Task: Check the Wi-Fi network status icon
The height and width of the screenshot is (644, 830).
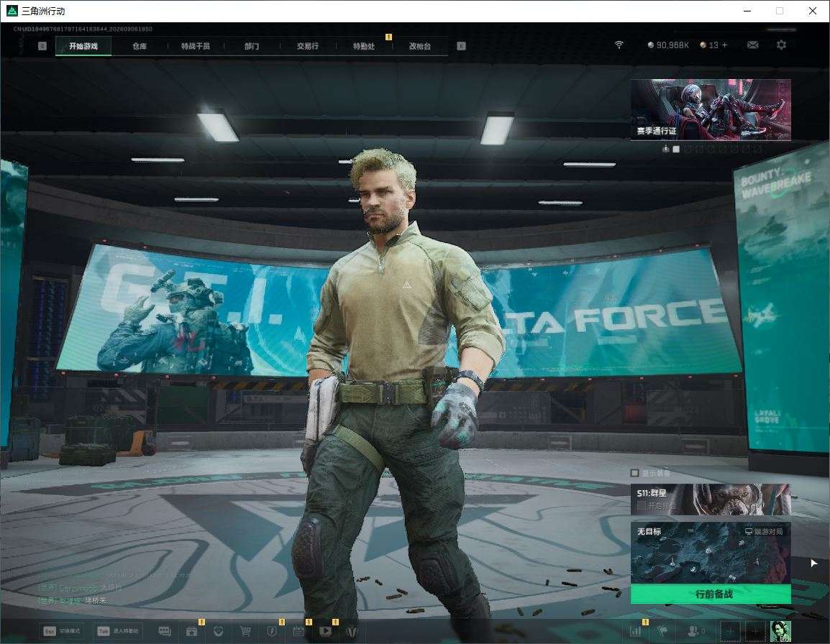Action: click(x=619, y=45)
